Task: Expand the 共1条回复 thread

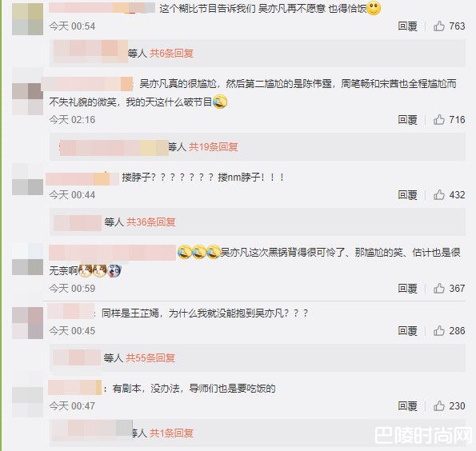Action: pos(171,433)
